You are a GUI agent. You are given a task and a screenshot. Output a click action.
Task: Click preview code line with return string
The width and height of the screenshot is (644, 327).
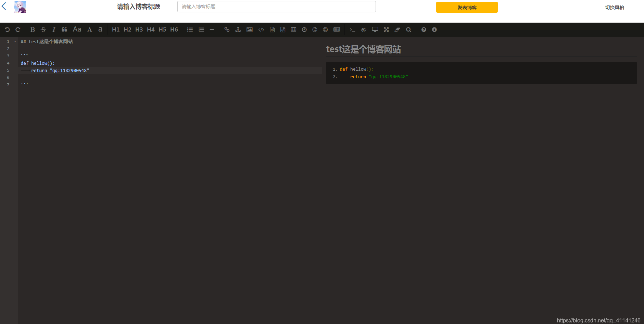click(x=379, y=77)
